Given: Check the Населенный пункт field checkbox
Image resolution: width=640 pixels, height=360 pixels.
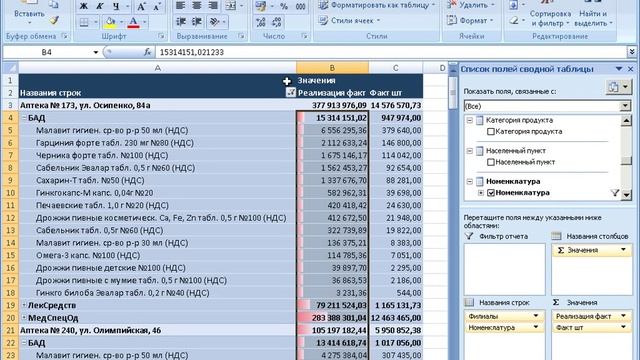Looking at the screenshot, I should coord(491,162).
